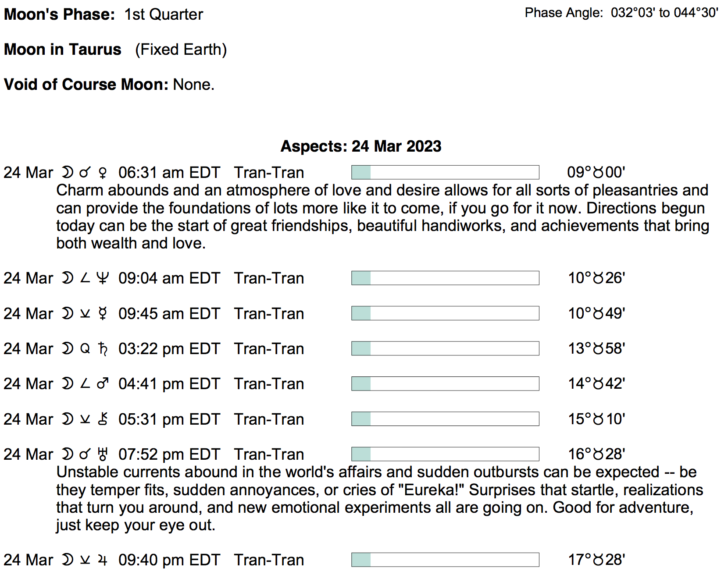Click the progress bar in the 03:22 pm row
This screenshot has height=582, width=728.
coord(445,348)
